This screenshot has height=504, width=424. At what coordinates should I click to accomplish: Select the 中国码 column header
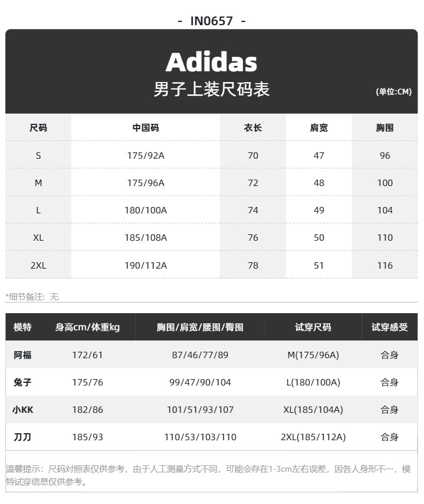[x=145, y=128]
